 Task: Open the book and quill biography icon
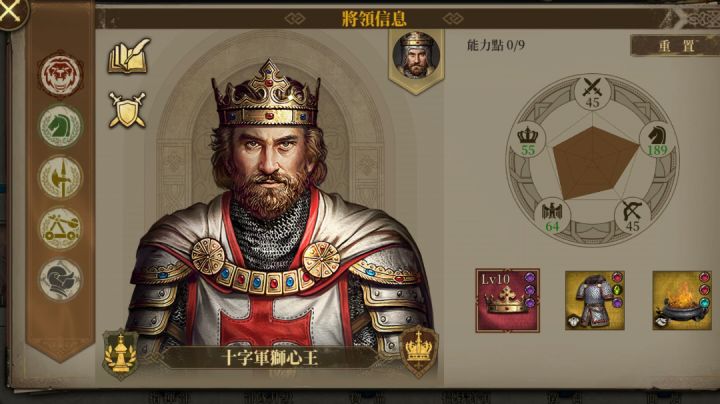(129, 56)
